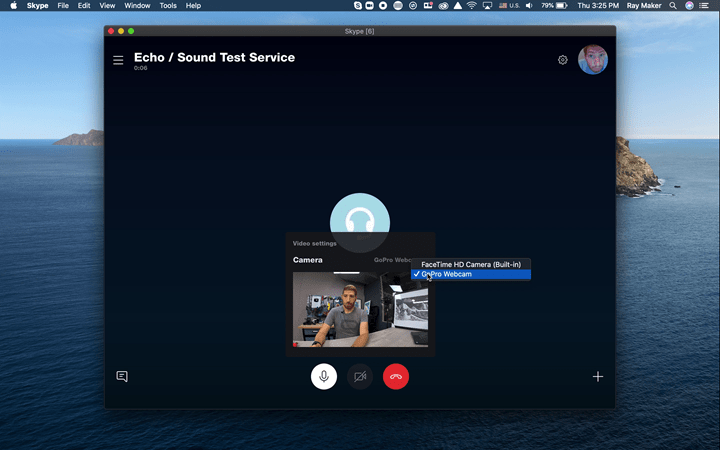
Task: Click the volume speaker icon
Action: click(x=529, y=6)
